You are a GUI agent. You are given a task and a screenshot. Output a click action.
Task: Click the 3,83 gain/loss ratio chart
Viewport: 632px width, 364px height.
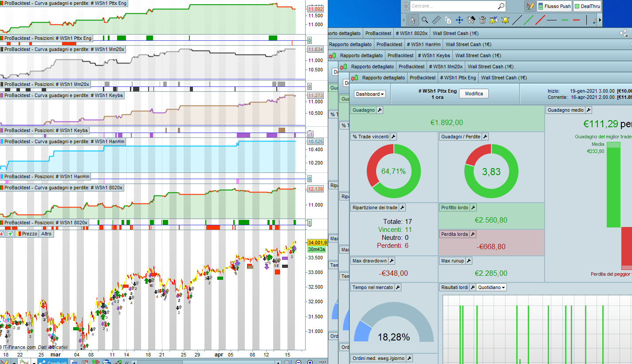[x=491, y=171]
